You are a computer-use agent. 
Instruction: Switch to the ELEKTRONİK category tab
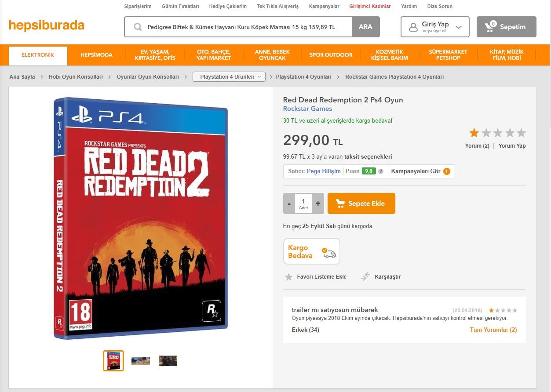click(x=37, y=55)
